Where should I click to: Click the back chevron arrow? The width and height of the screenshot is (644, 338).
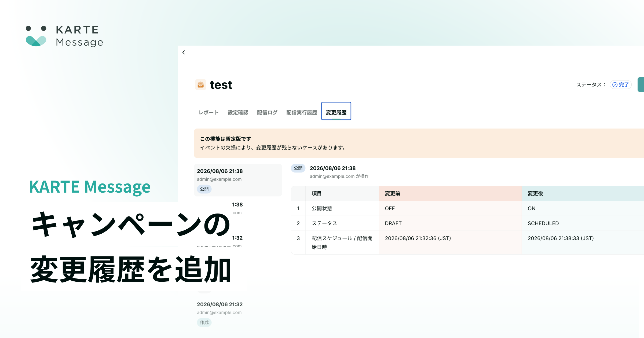tap(184, 53)
